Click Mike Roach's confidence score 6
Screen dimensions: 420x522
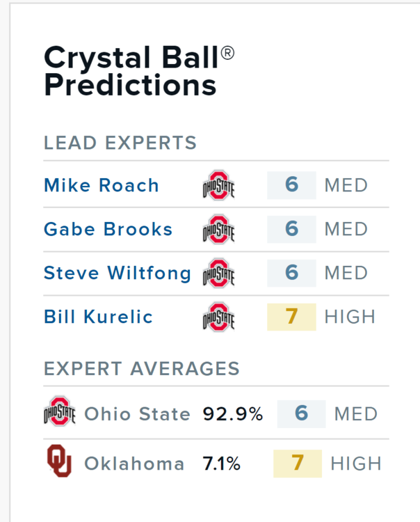291,185
